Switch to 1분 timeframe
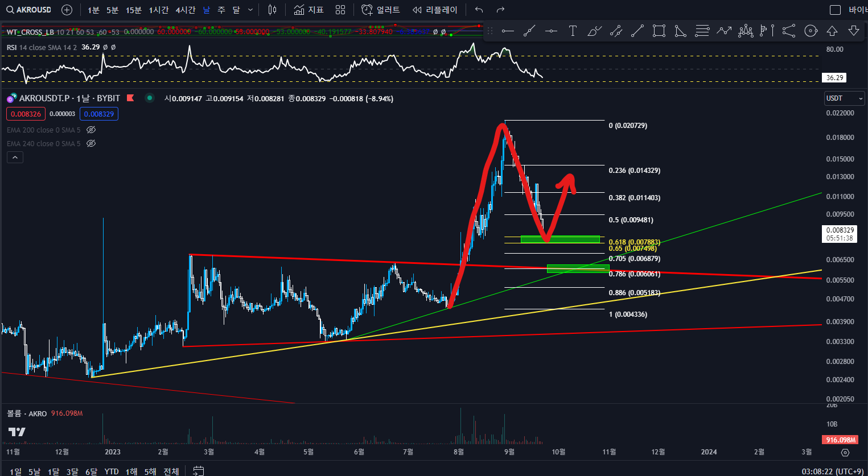This screenshot has width=868, height=476. click(93, 10)
